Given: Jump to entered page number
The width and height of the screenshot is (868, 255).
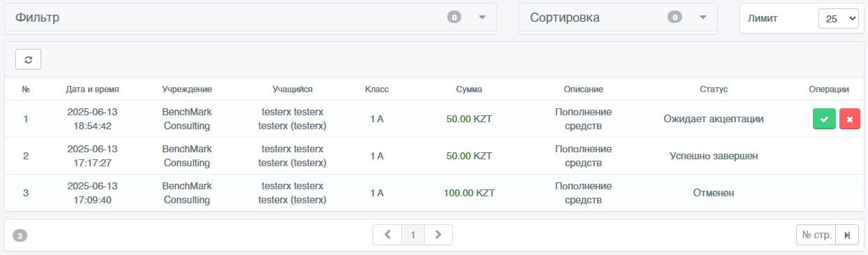Looking at the screenshot, I should (x=847, y=235).
